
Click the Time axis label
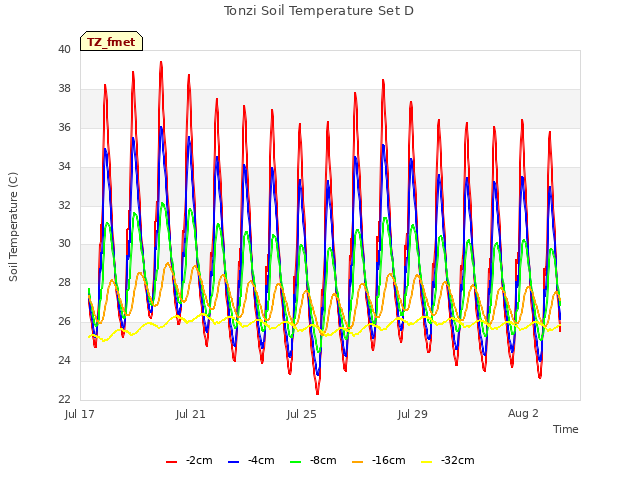pyautogui.click(x=565, y=429)
